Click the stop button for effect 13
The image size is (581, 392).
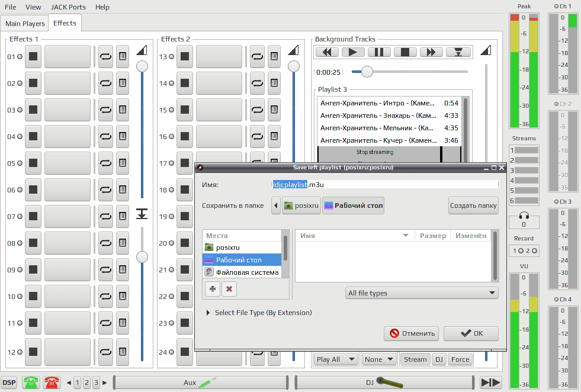[185, 56]
